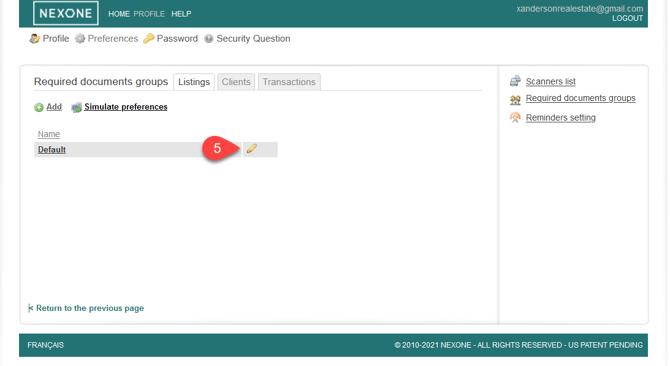The height and width of the screenshot is (366, 670).
Task: Click the Add link
Action: 54,107
